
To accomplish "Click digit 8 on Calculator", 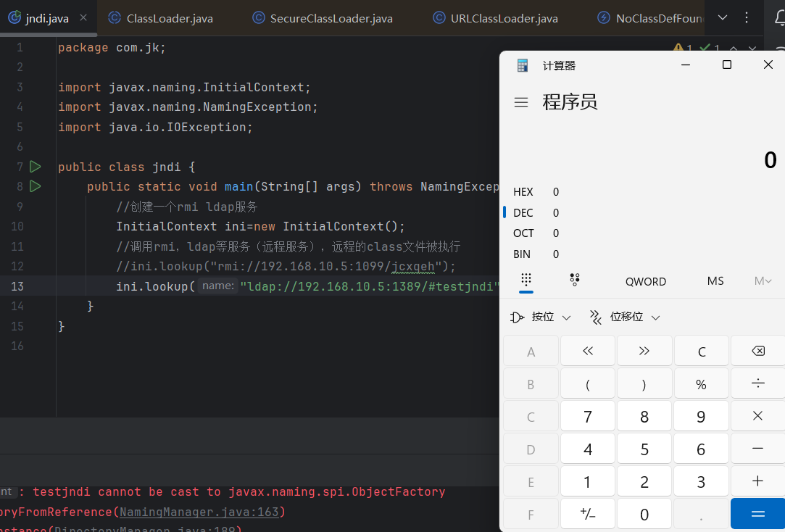I will click(644, 416).
